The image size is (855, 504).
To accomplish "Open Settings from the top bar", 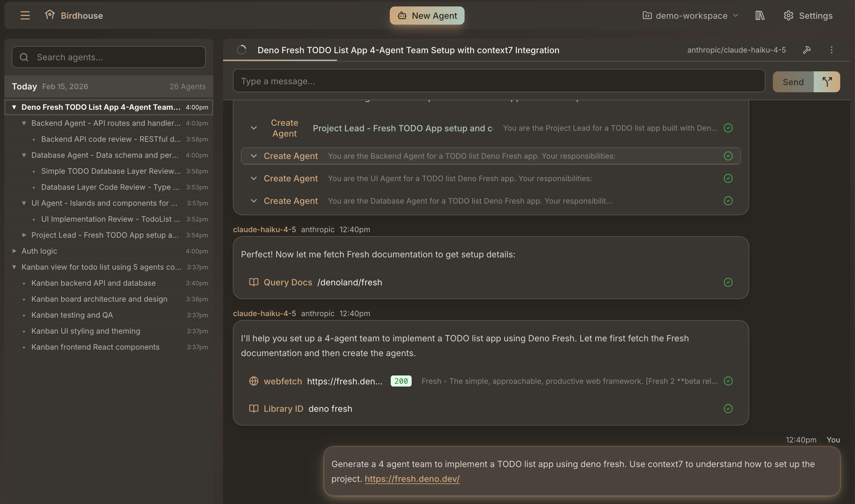I will [x=808, y=15].
